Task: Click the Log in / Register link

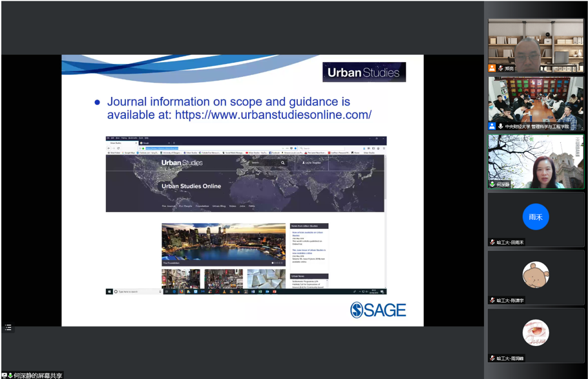Action: 311,163
